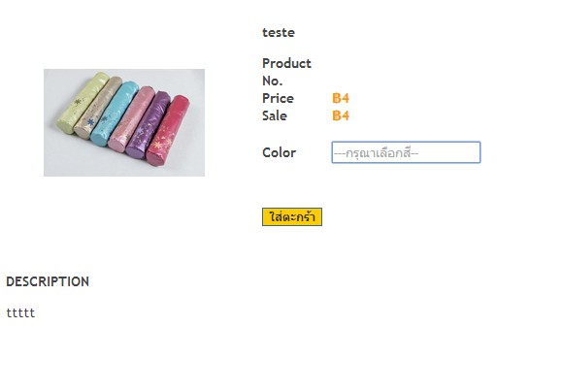Pick the red roll in photo

pos(167,130)
